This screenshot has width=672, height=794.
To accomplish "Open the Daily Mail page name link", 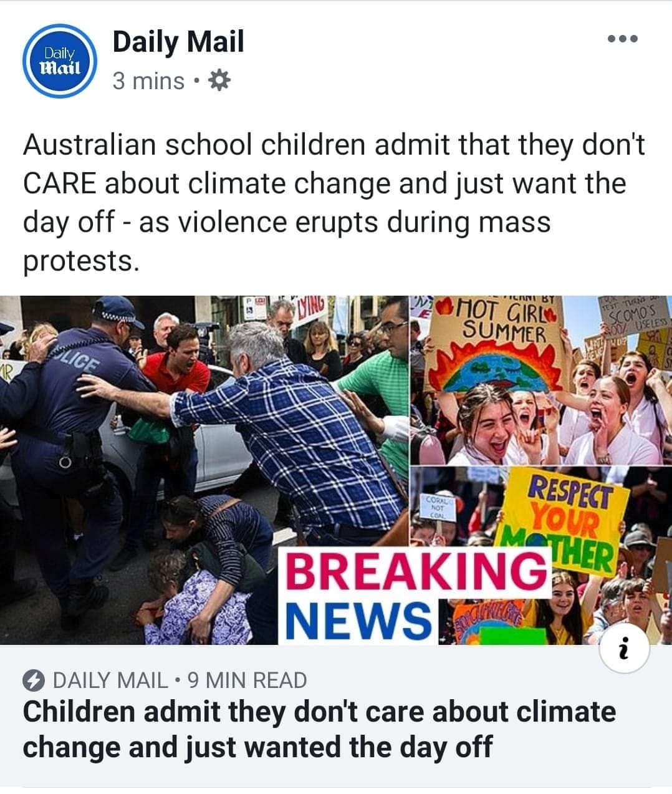I will 178,42.
